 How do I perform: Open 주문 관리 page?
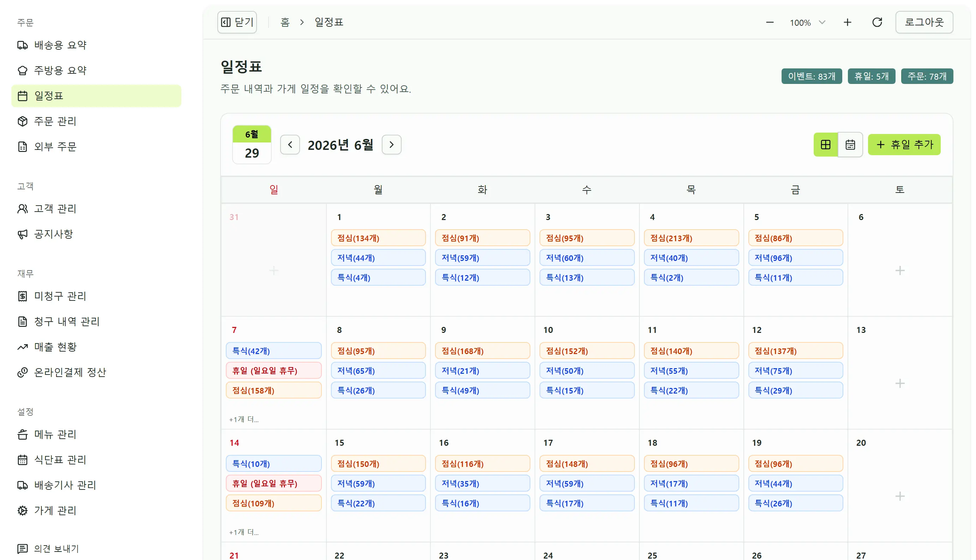pyautogui.click(x=96, y=121)
